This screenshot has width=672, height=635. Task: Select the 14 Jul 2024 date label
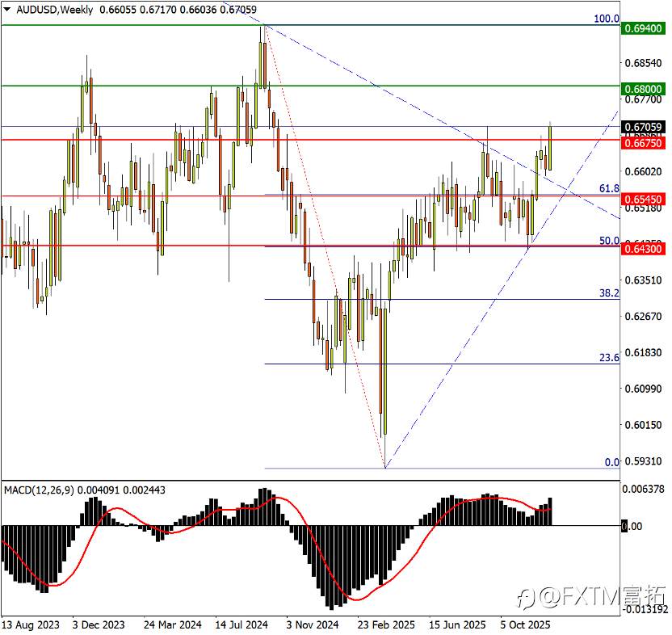pyautogui.click(x=241, y=624)
